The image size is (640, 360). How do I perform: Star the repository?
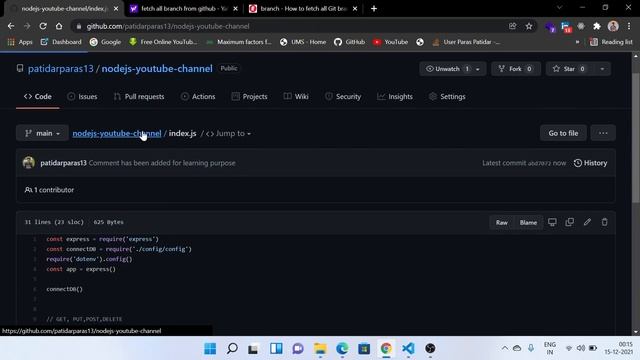pyautogui.click(x=570, y=69)
